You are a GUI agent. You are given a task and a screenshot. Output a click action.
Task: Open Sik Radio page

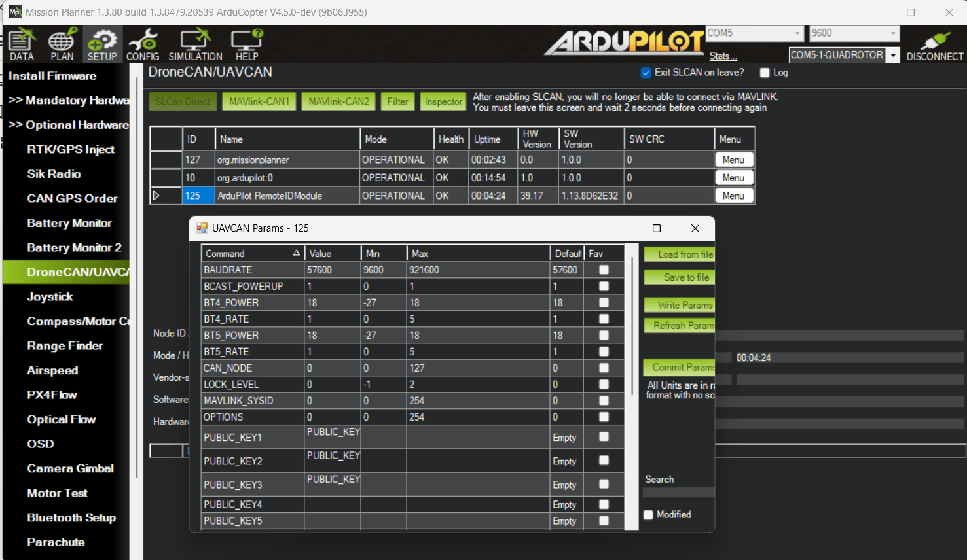tap(54, 174)
